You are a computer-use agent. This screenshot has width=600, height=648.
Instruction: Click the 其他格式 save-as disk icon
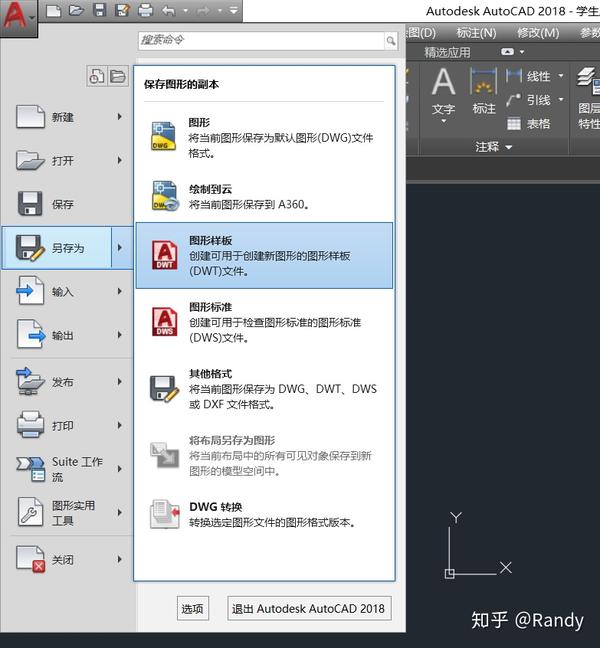164,388
